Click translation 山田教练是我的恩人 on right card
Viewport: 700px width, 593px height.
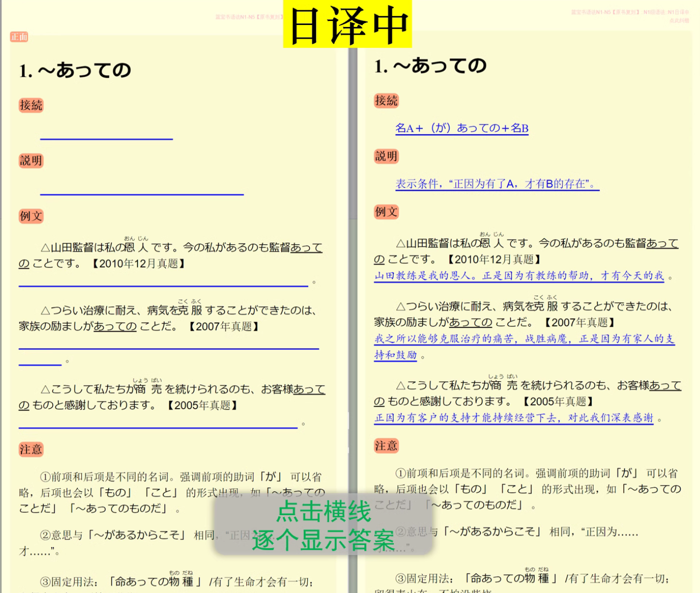[519, 276]
